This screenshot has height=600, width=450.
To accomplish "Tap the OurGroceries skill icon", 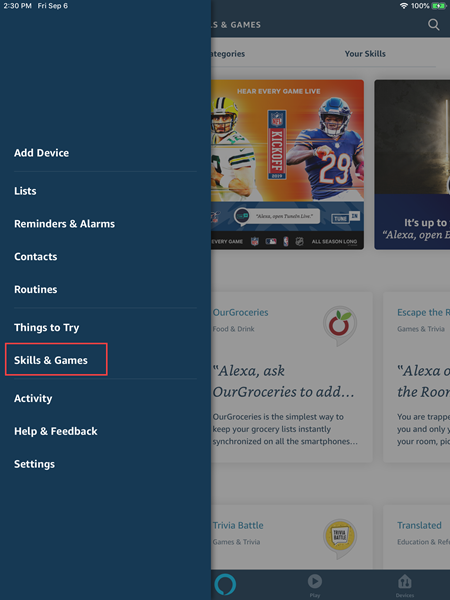I will [x=340, y=325].
